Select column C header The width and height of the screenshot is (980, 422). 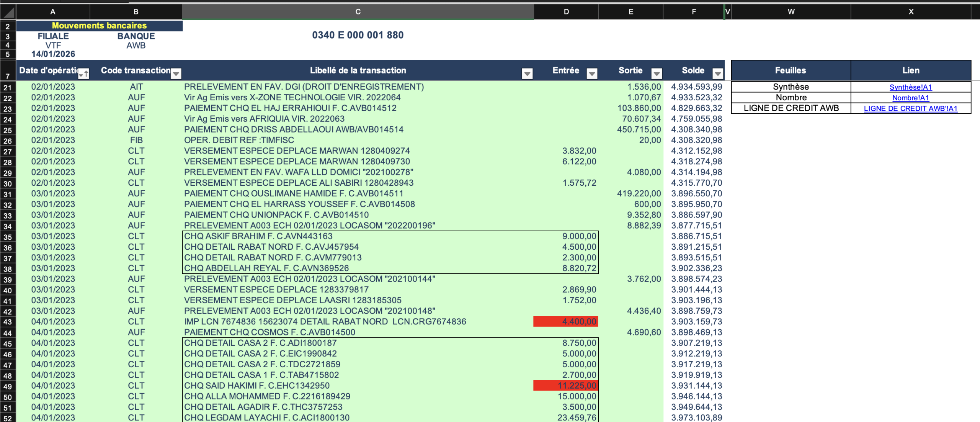358,12
